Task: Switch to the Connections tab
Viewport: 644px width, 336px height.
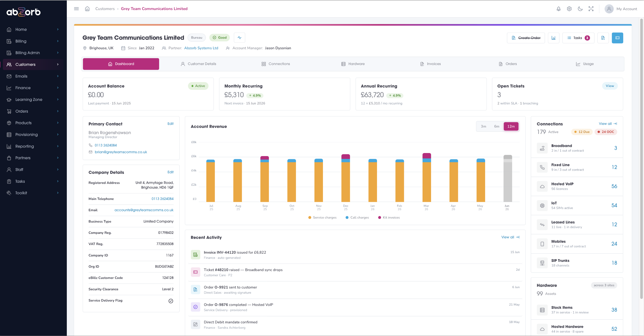Action: click(x=275, y=64)
